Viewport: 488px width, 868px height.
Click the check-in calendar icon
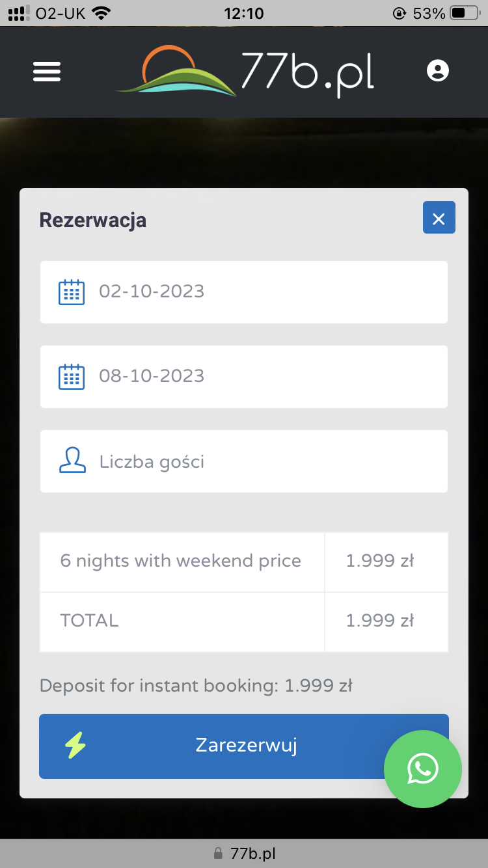[x=72, y=292]
